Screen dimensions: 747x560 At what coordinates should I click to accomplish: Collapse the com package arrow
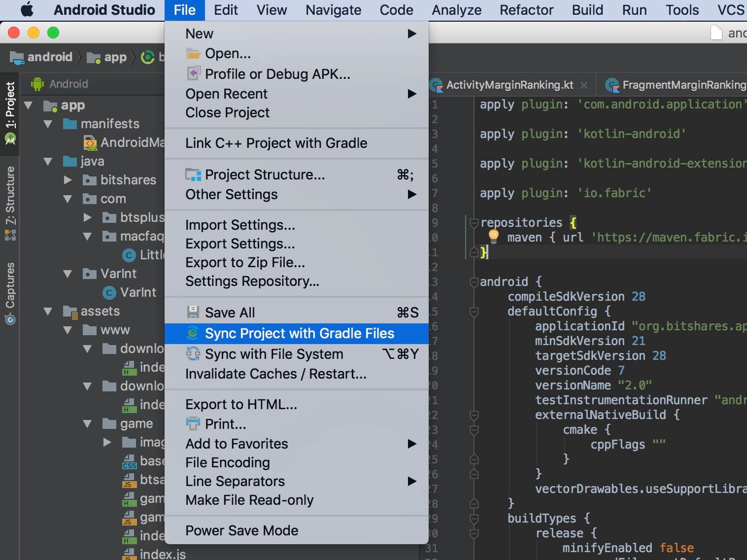click(x=68, y=199)
